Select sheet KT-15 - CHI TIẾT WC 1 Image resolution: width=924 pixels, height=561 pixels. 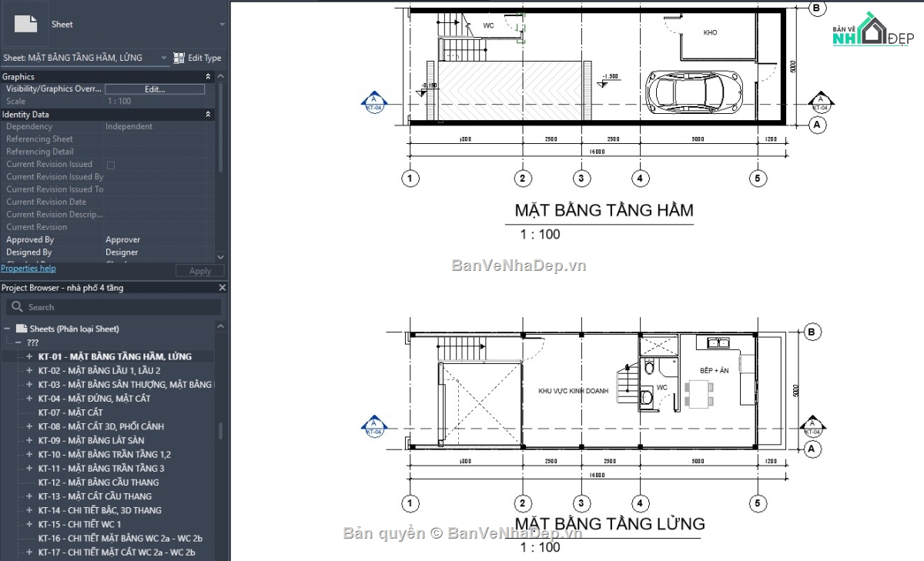coord(79,524)
